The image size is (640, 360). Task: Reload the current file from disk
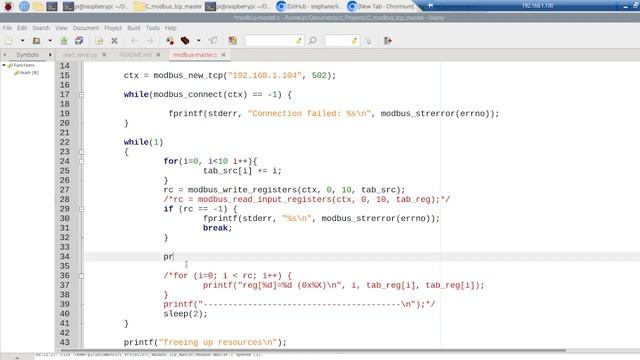[99, 41]
